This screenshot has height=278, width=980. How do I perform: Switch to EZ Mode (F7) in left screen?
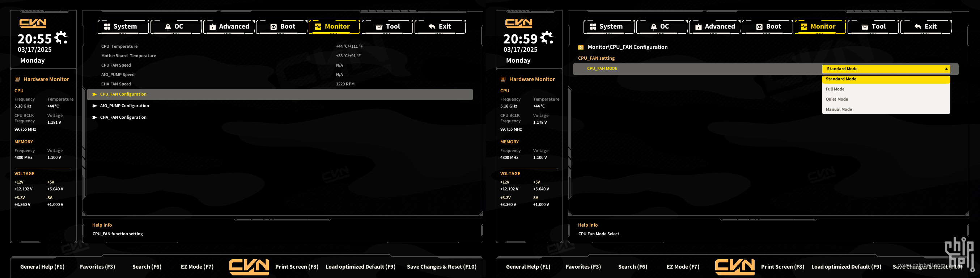pos(197,267)
